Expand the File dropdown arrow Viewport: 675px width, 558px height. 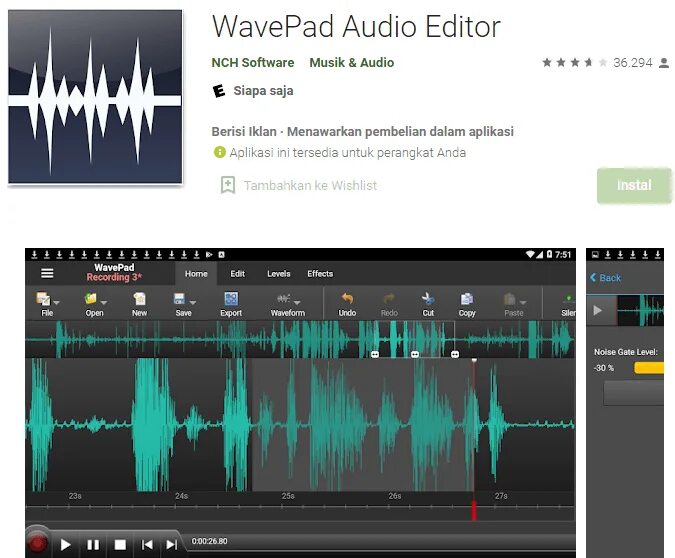point(57,302)
